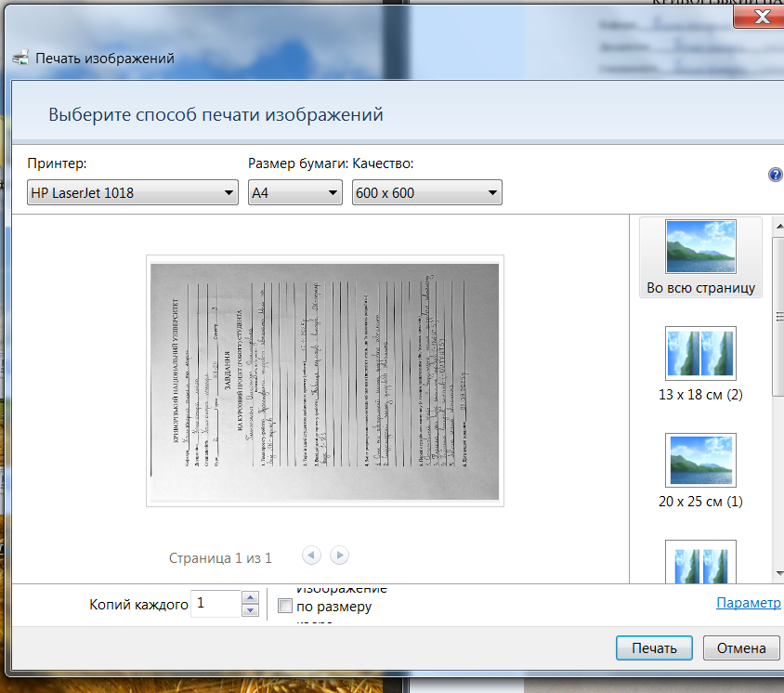Open the Параметры link

tap(749, 603)
